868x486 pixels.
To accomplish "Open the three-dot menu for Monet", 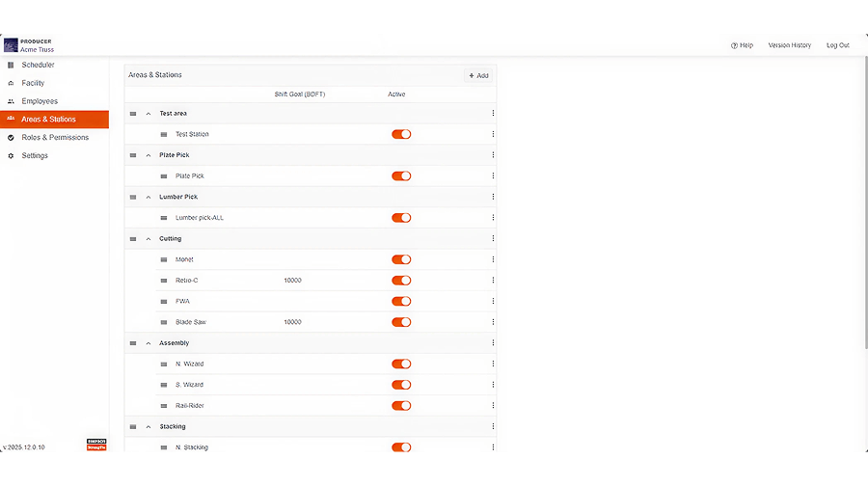I will tap(493, 259).
